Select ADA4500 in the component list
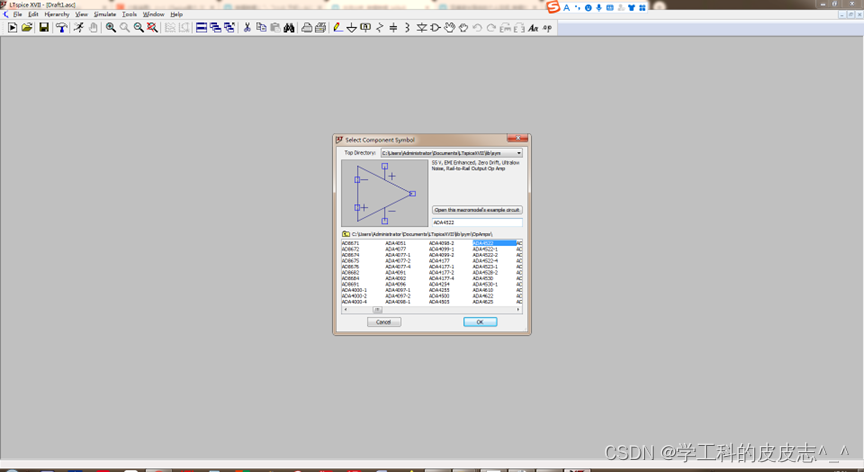 [x=439, y=296]
